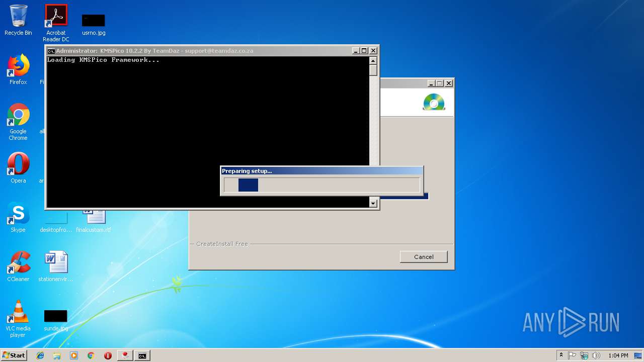Open Firefox desktop shortcut
The height and width of the screenshot is (362, 644).
(x=18, y=70)
